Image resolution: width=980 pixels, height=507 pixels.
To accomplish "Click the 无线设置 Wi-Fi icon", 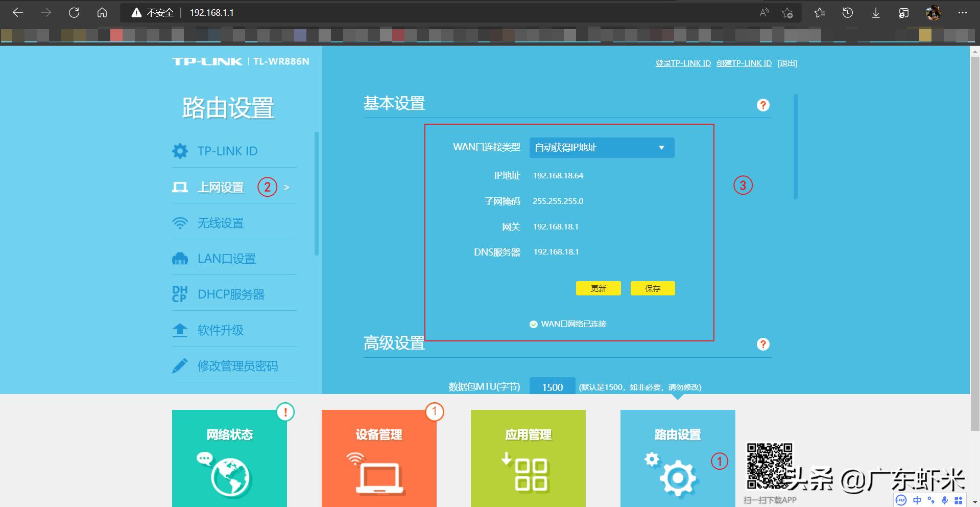I will coord(180,223).
